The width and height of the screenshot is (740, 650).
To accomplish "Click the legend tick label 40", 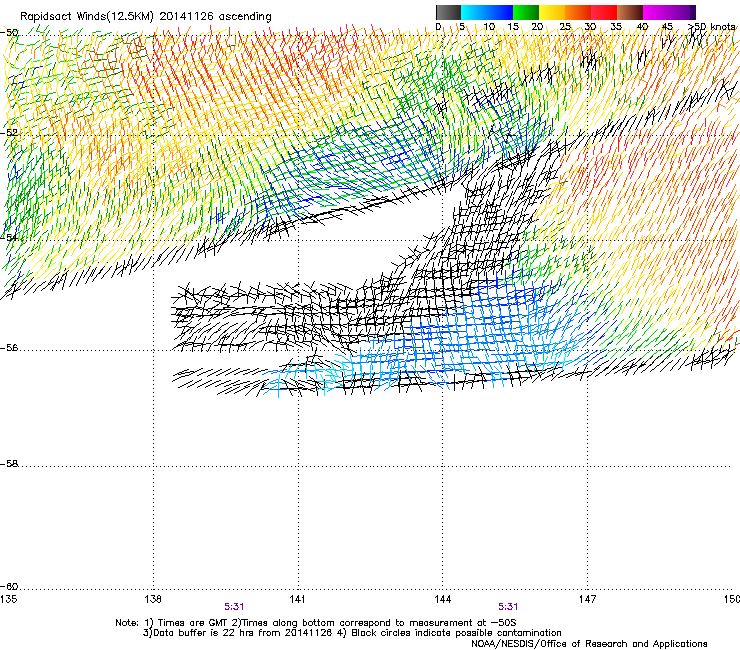I will (x=642, y=26).
